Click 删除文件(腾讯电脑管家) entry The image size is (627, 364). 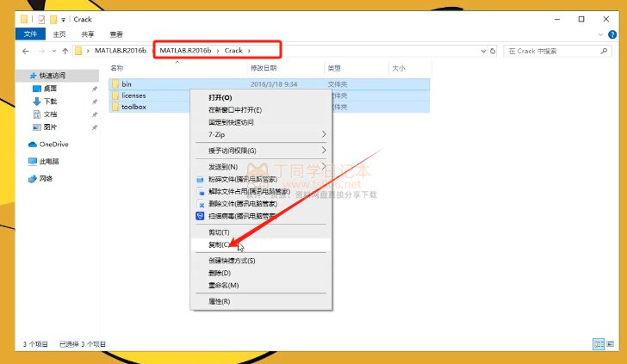261,204
